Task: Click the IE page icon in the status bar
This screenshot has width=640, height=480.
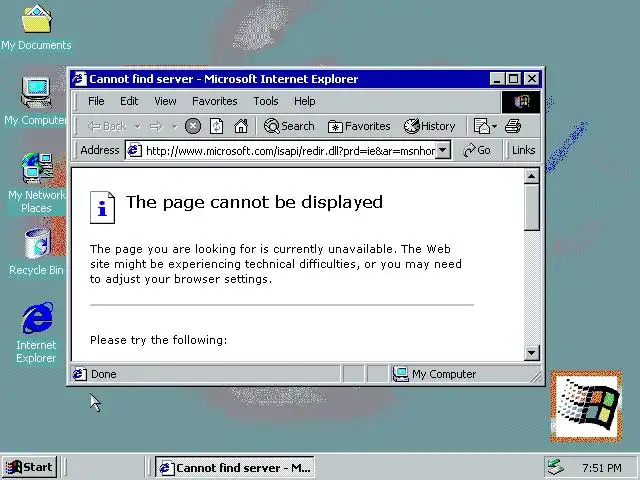Action: pyautogui.click(x=80, y=374)
